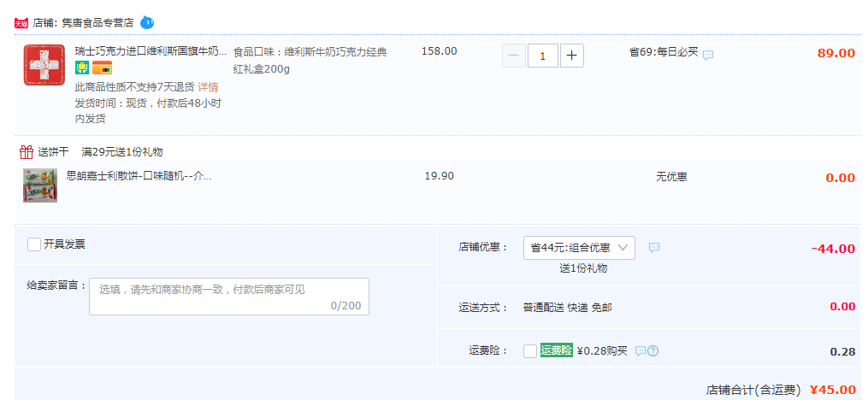The image size is (868, 400).
Task: Click the 食品口味 flavor description text
Action: (310, 61)
